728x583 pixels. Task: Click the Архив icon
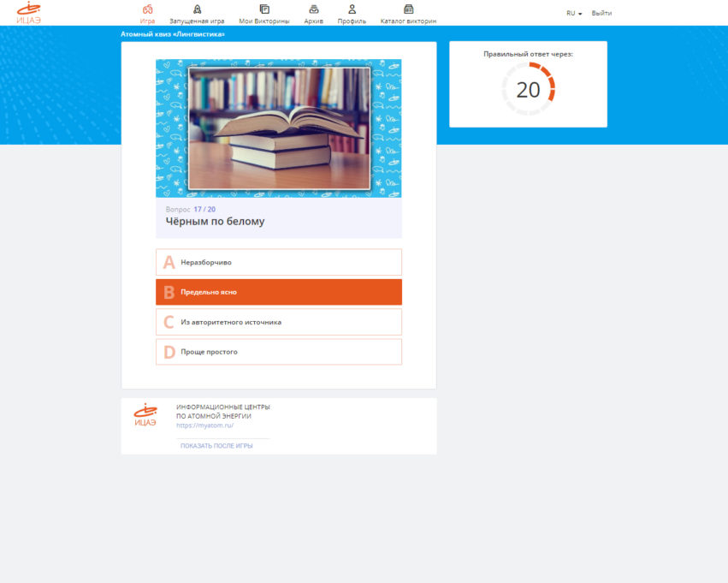point(314,9)
